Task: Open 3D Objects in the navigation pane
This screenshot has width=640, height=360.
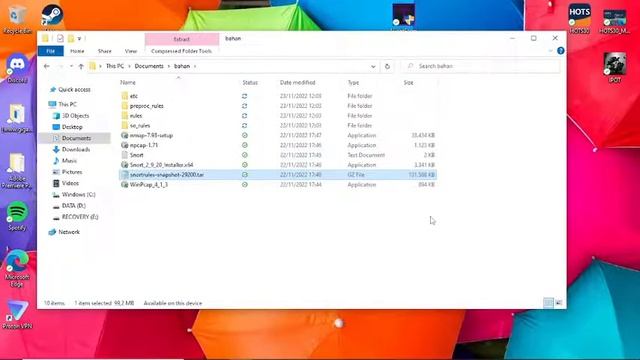Action: click(x=76, y=116)
